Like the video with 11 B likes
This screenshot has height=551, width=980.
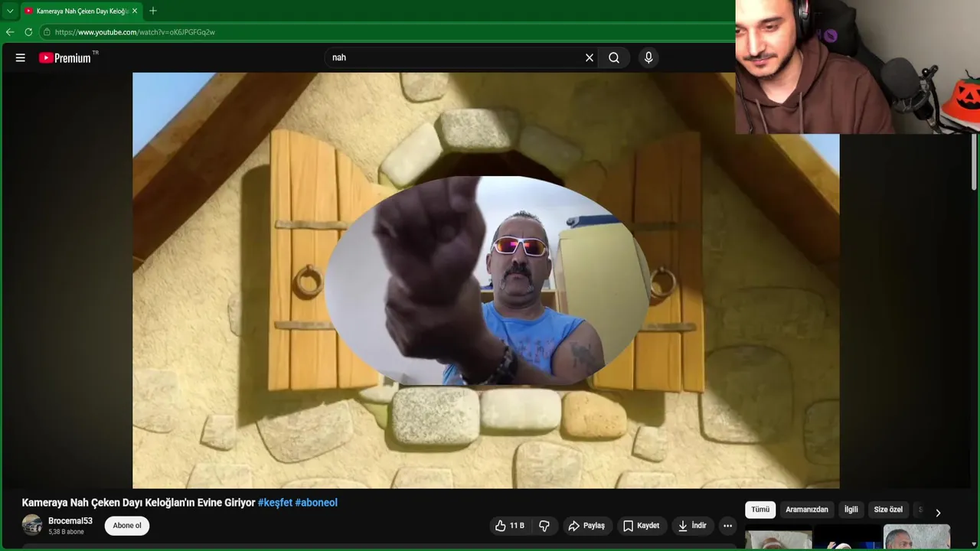[x=510, y=526]
